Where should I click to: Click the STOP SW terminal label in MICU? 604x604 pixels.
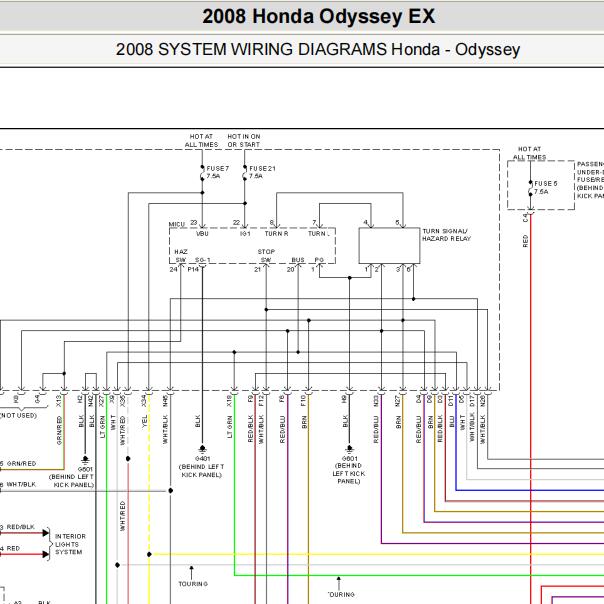pos(266,255)
